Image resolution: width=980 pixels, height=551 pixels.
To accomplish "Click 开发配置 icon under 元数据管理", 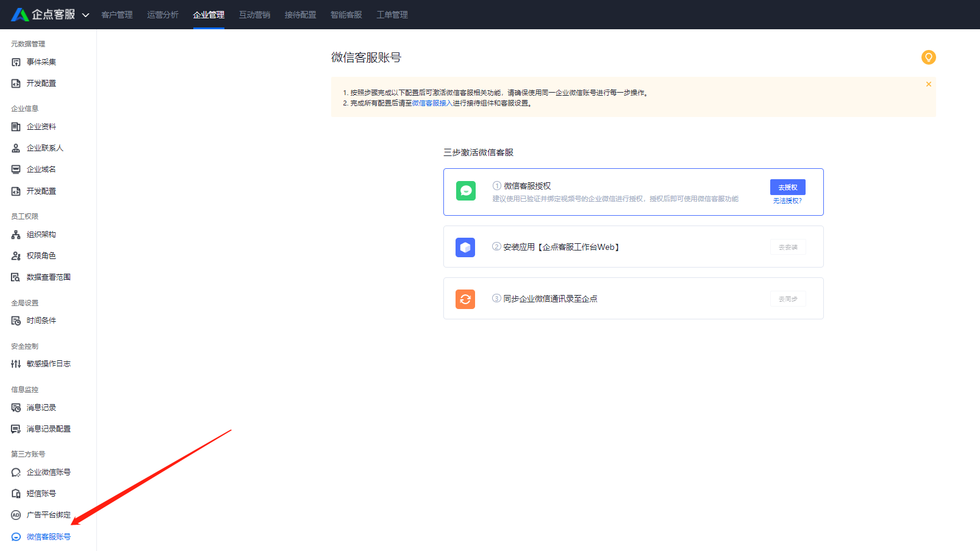I will [16, 84].
